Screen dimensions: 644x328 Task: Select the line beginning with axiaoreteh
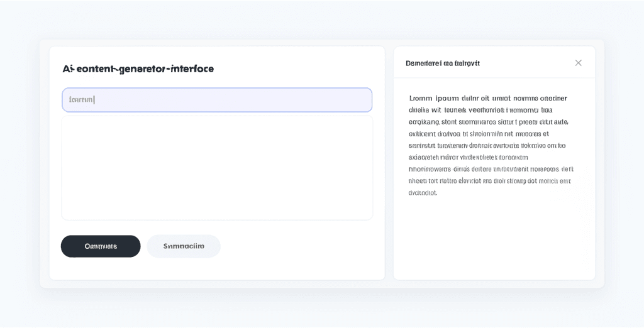[x=468, y=158]
